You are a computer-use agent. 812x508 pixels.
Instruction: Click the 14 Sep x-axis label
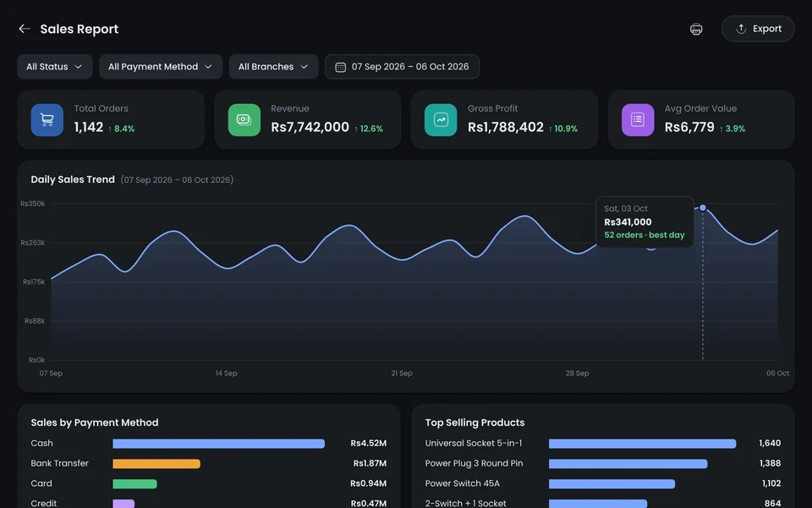coord(227,373)
